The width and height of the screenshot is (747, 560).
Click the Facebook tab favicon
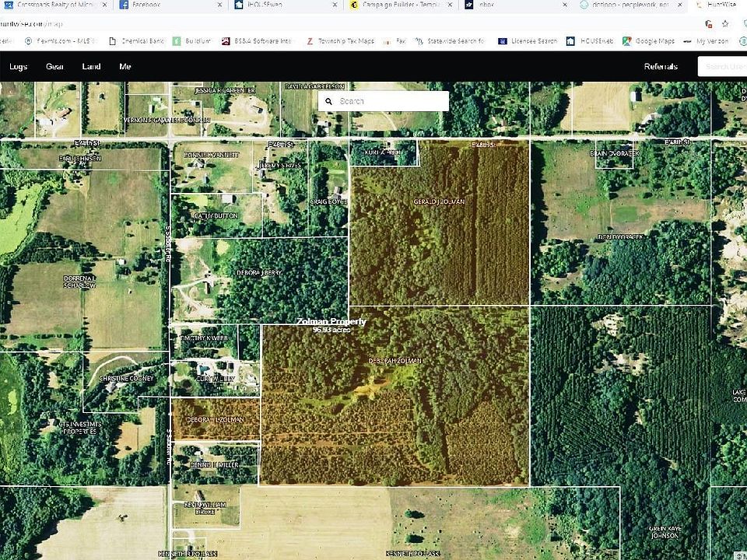124,5
